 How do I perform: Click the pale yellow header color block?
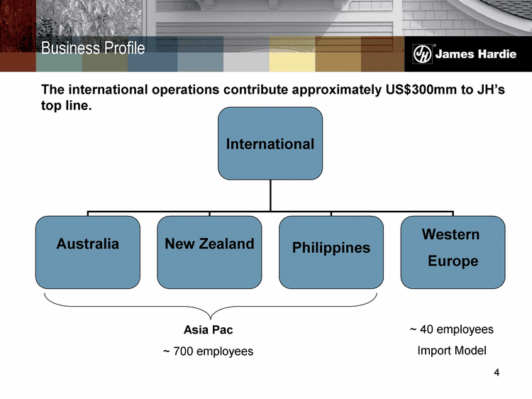coord(292,62)
